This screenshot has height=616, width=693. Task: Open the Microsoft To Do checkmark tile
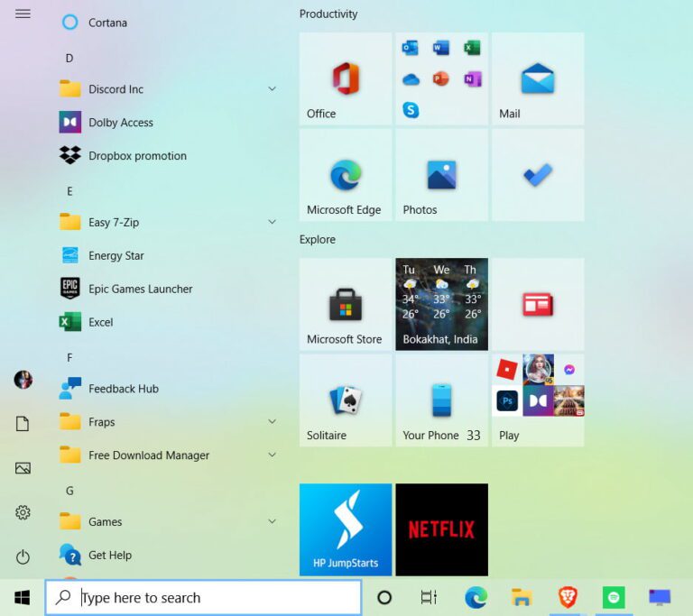pos(538,175)
